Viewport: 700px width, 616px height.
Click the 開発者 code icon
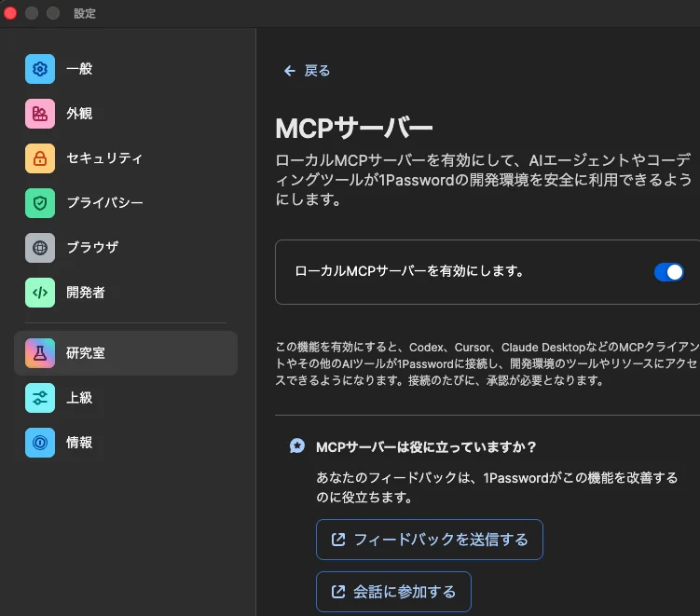point(40,293)
